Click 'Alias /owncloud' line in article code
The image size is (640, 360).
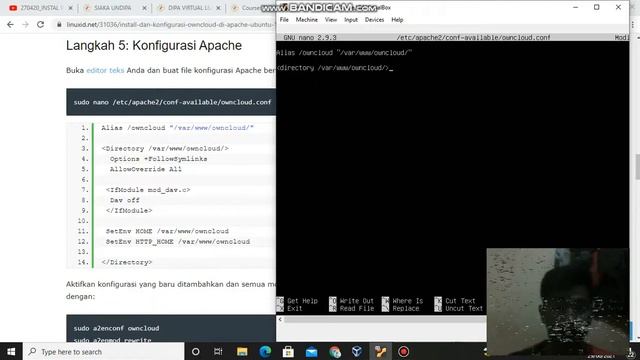click(x=178, y=128)
